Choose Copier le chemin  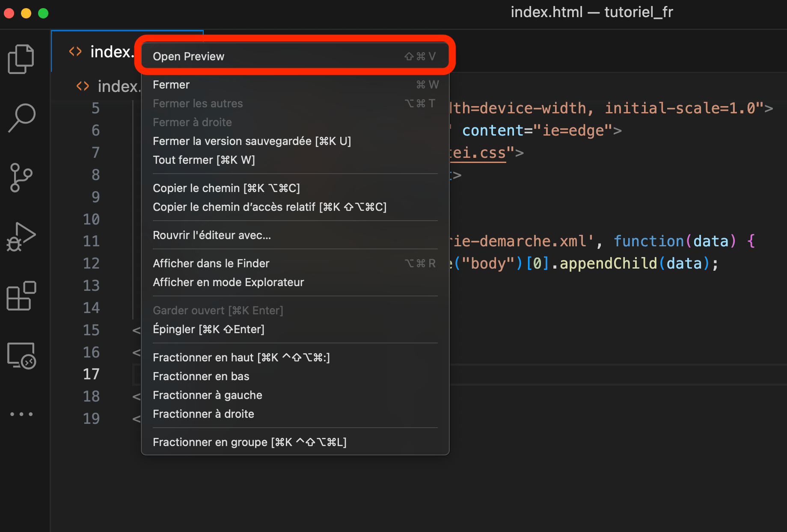click(226, 188)
